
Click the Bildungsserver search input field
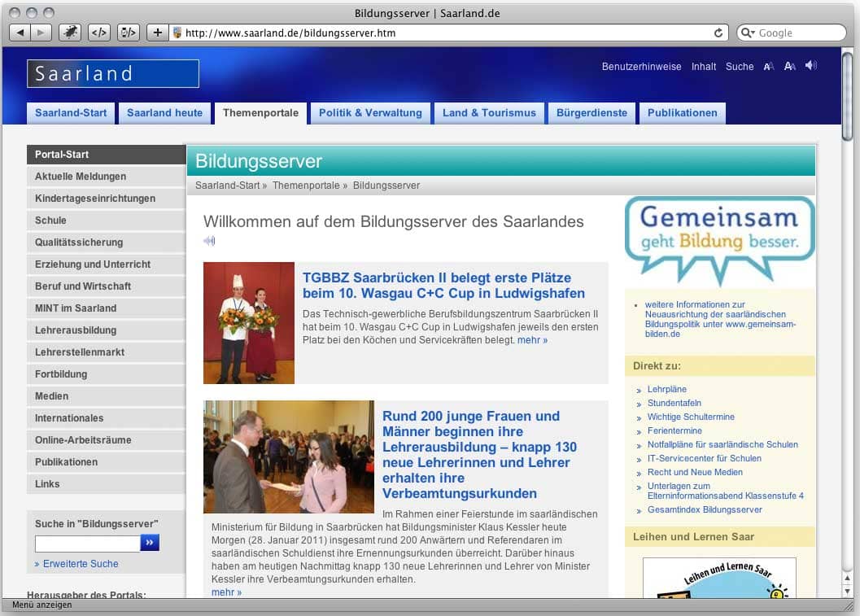87,543
